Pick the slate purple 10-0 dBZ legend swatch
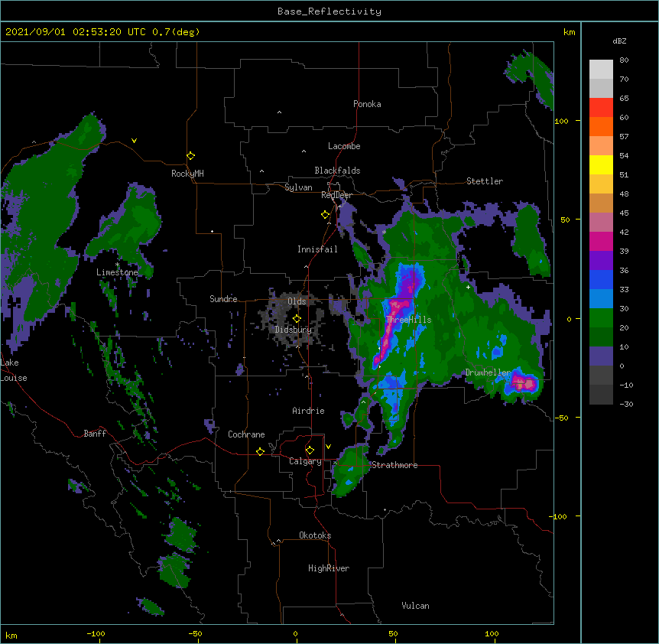 click(601, 356)
